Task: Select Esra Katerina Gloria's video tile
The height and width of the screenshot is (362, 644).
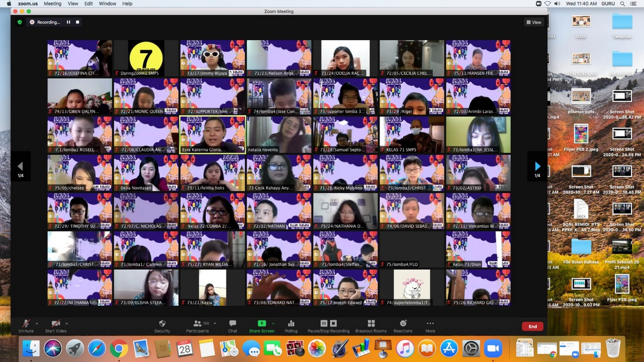Action: point(212,135)
